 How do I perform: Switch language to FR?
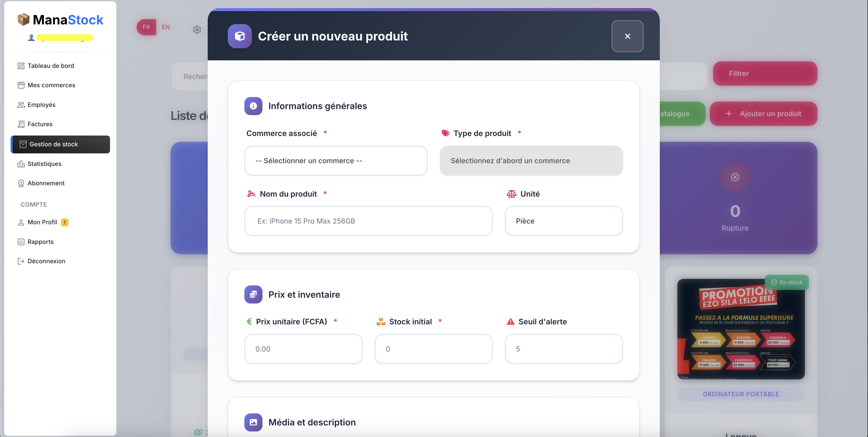[146, 27]
